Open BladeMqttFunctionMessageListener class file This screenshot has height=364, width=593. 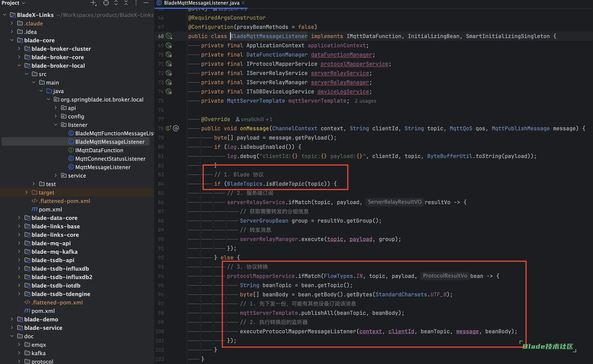[x=111, y=133]
